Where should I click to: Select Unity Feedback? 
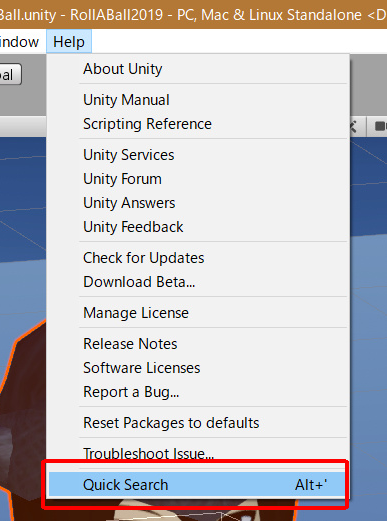(x=198, y=227)
